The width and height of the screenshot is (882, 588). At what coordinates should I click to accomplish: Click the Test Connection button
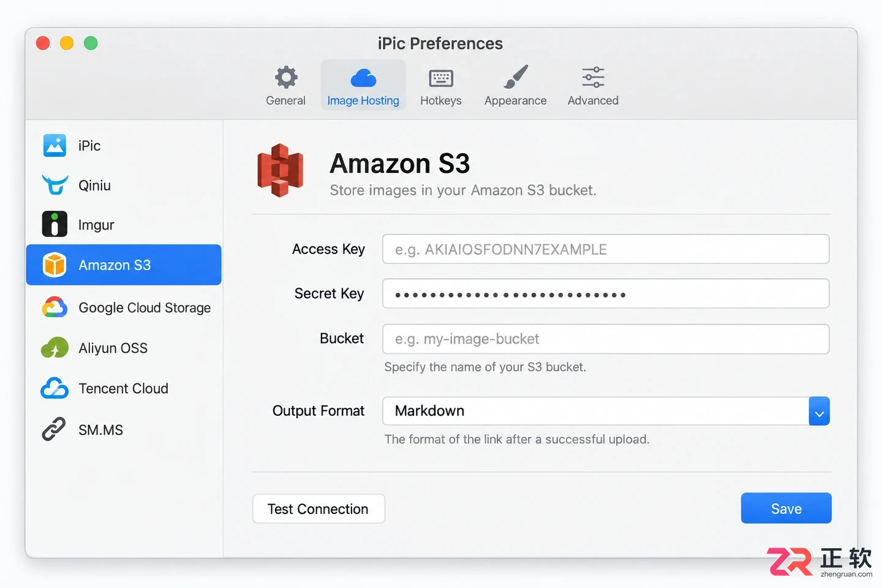tap(318, 509)
